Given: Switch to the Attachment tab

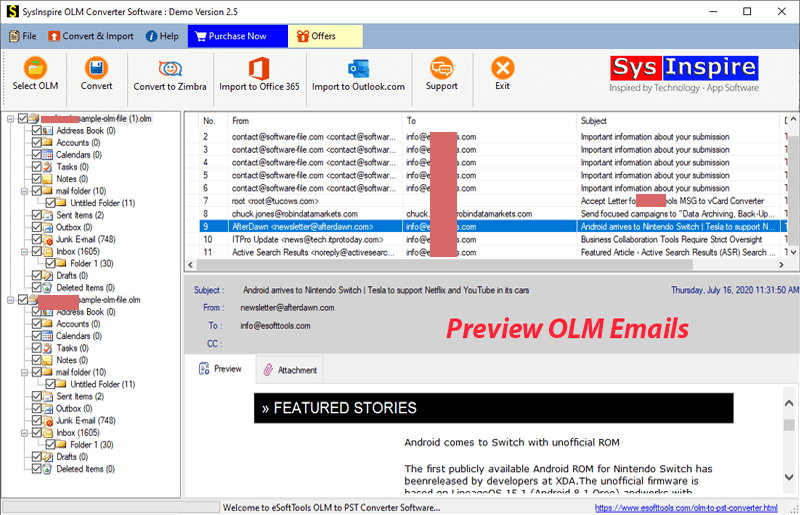Looking at the screenshot, I should [290, 370].
